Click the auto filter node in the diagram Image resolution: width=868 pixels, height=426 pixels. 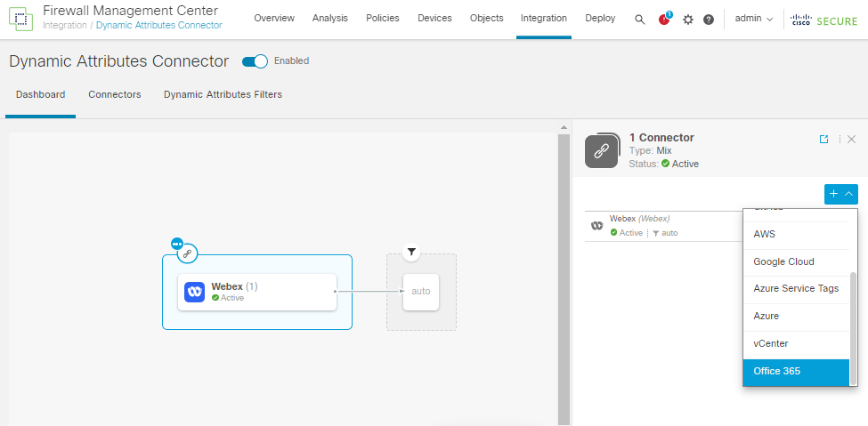coord(421,292)
